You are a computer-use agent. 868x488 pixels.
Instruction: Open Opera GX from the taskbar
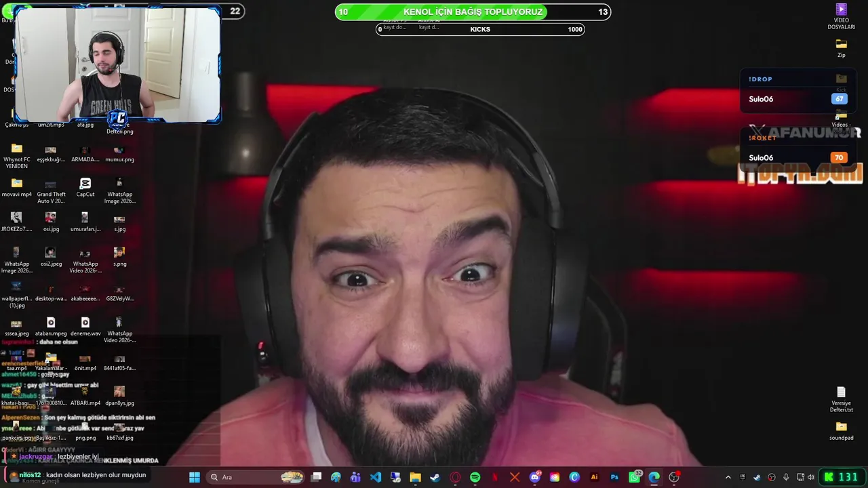coord(455,477)
